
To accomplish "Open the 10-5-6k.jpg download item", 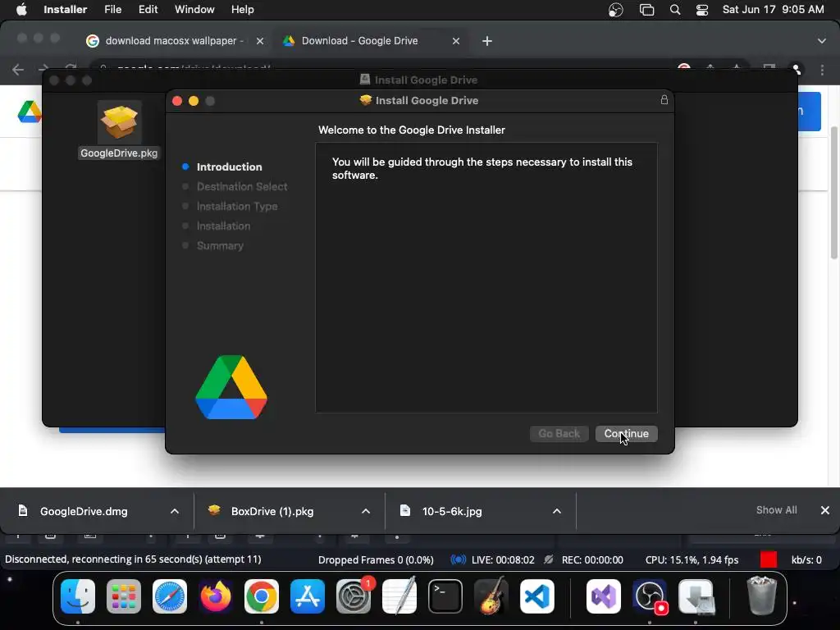I will pyautogui.click(x=452, y=511).
